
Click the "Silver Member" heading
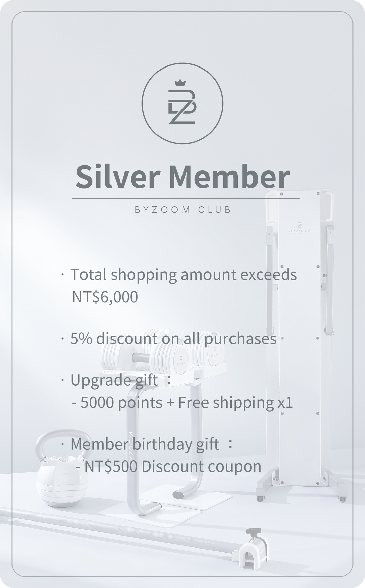point(182,177)
